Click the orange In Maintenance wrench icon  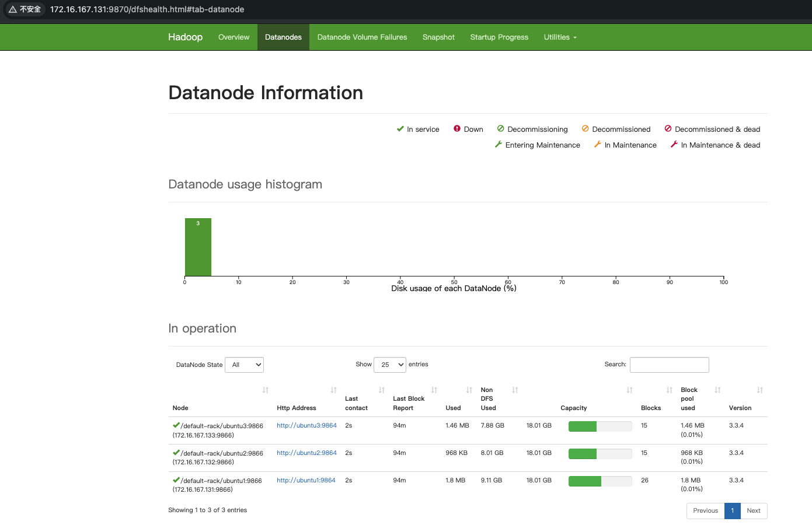point(597,144)
